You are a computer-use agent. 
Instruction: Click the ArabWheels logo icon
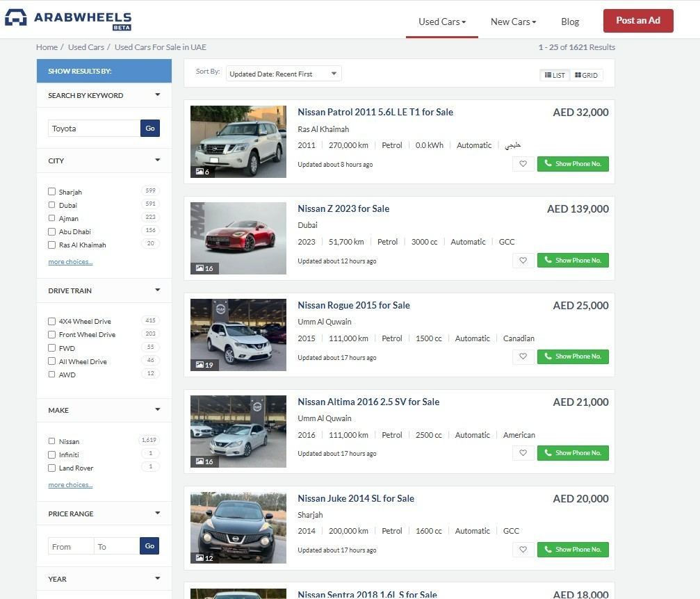[15, 18]
